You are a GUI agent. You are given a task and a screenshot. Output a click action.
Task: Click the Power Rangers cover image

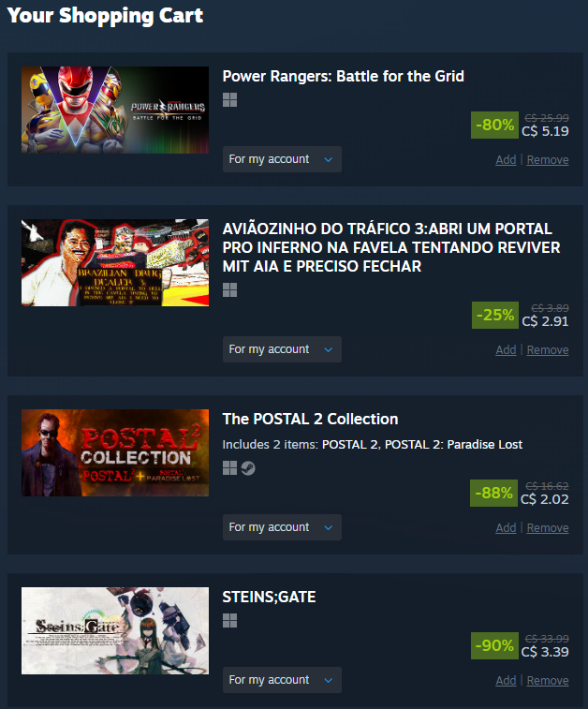tap(115, 110)
